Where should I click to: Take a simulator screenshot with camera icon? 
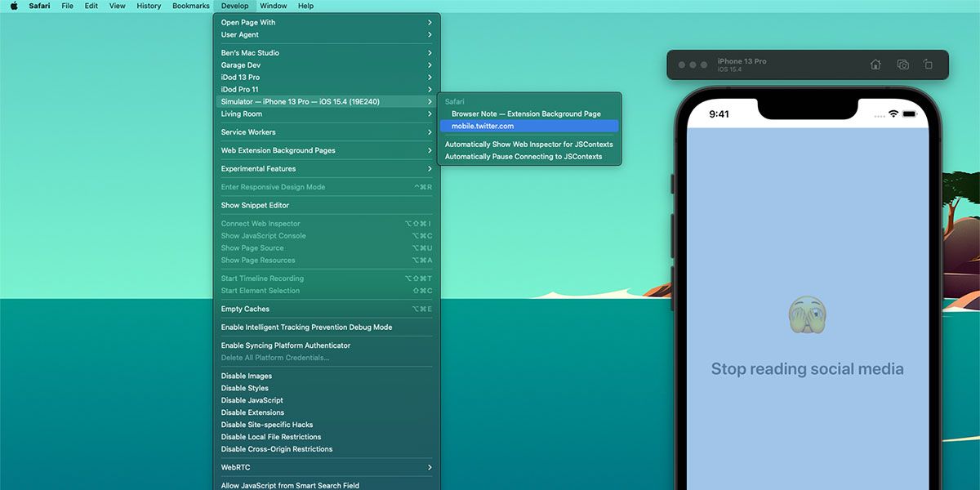(902, 65)
